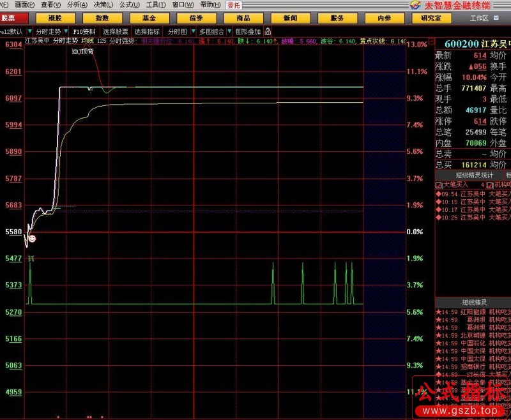Viewport: 511px width, 420px height.
Task: Click the star icon beside 红阳能源 alert
Action: (x=438, y=311)
